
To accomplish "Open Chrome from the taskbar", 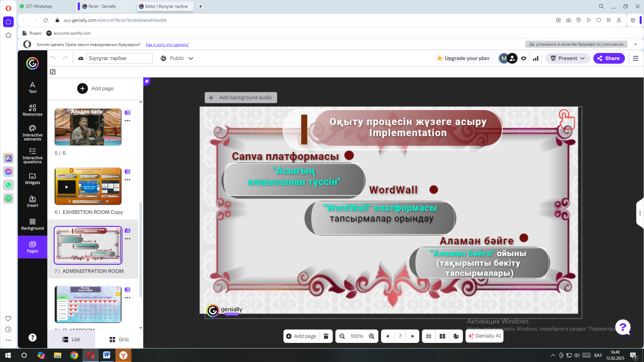I will click(x=74, y=355).
